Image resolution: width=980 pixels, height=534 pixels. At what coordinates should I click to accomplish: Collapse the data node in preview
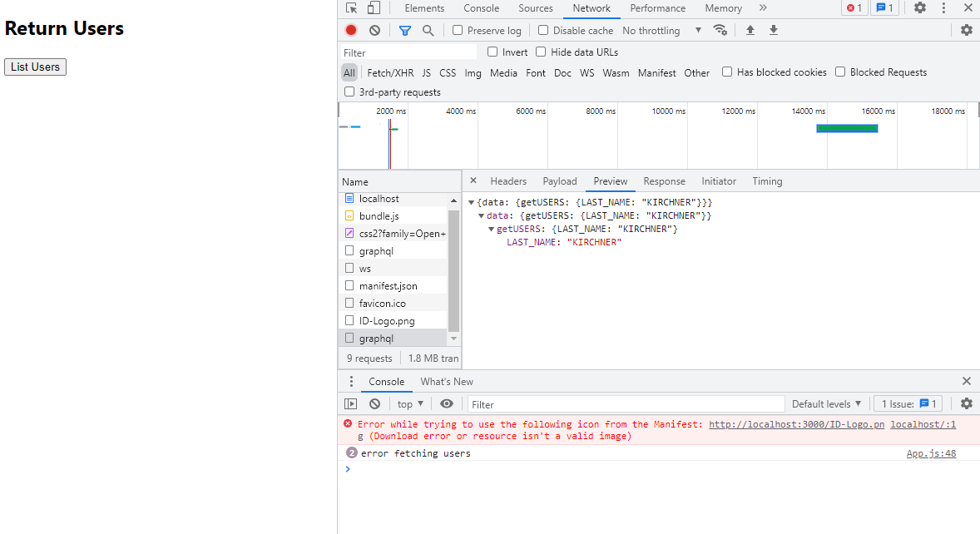(481, 215)
